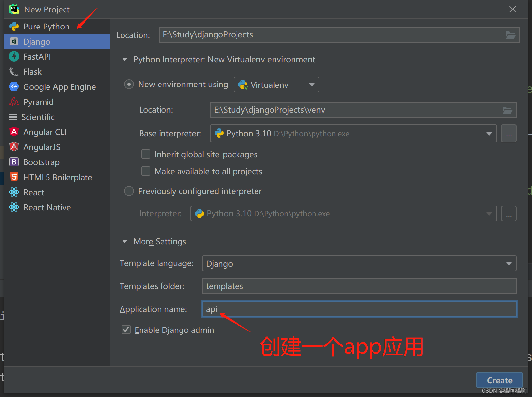Uncheck Enable Django admin checkbox
Screen dimensions: 532x397
(x=126, y=330)
